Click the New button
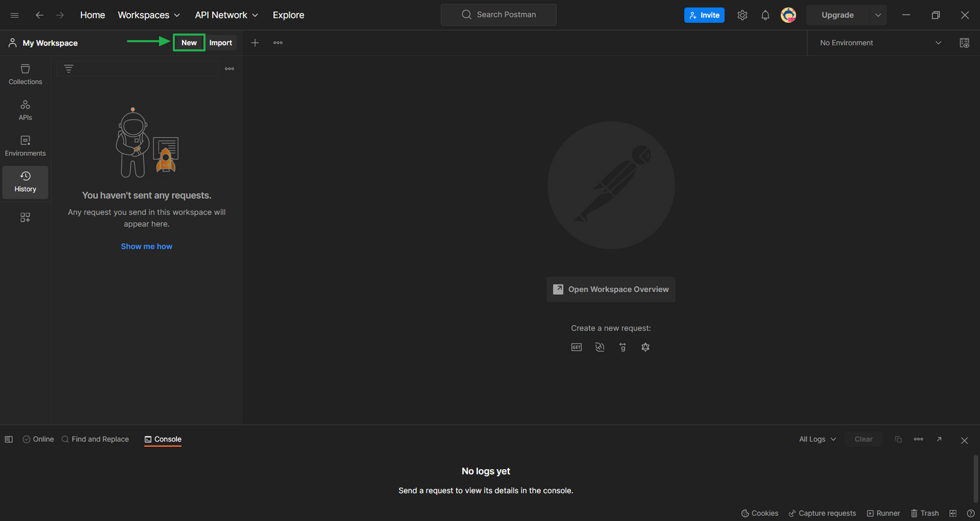This screenshot has width=980, height=521. click(x=189, y=43)
